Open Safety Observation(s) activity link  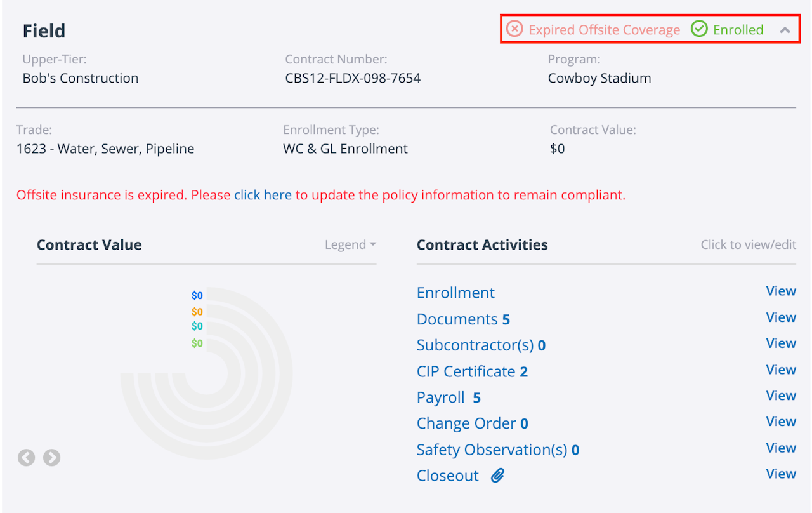pyautogui.click(x=492, y=450)
